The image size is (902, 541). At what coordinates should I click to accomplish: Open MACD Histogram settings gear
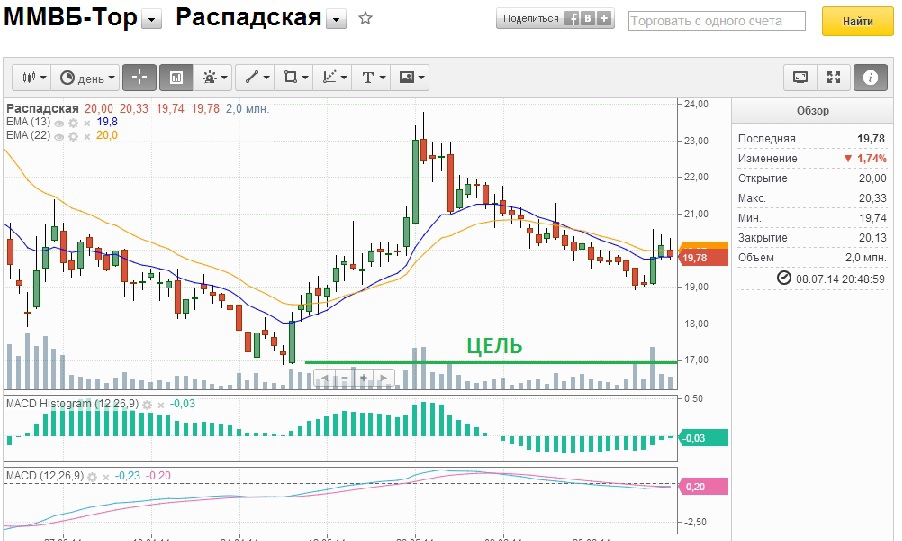pos(147,404)
